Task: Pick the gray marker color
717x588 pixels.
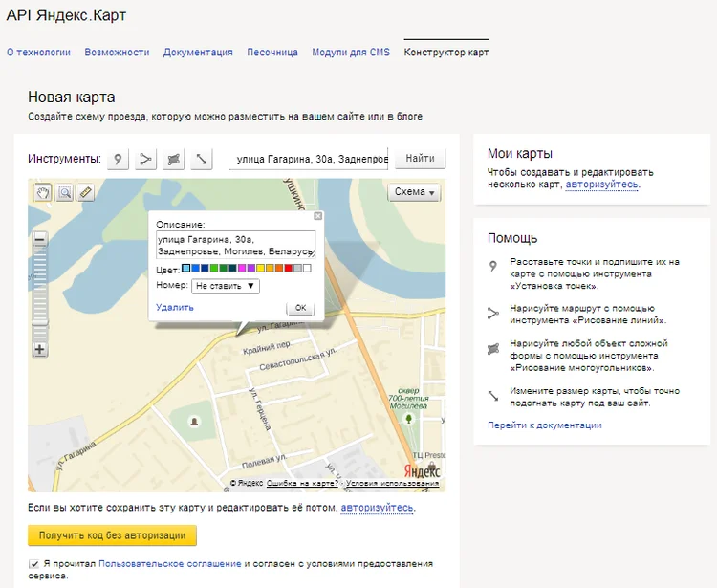Action: point(297,268)
